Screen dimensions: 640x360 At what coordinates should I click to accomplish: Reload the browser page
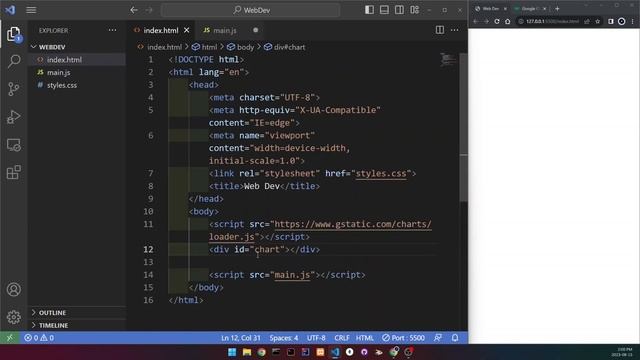[x=497, y=21]
